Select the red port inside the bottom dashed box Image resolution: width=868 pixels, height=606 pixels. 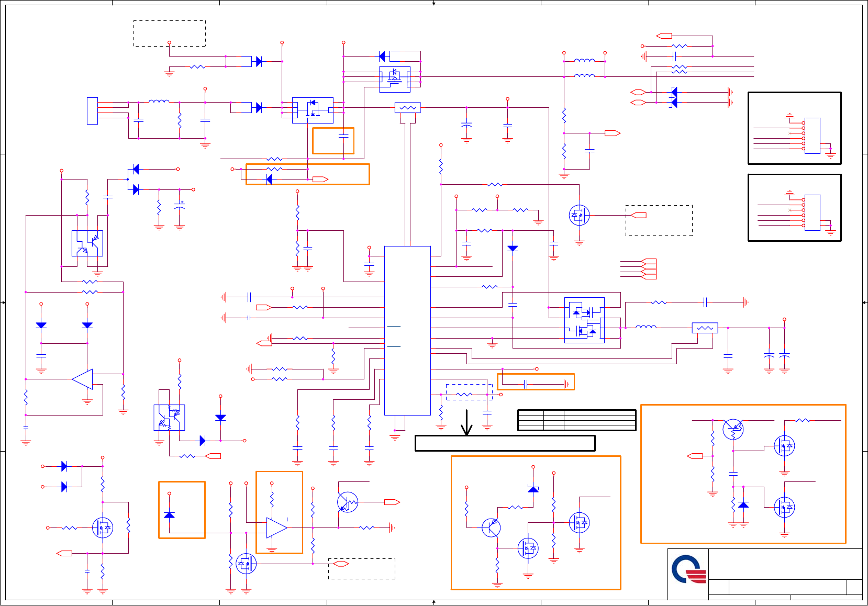(x=341, y=564)
